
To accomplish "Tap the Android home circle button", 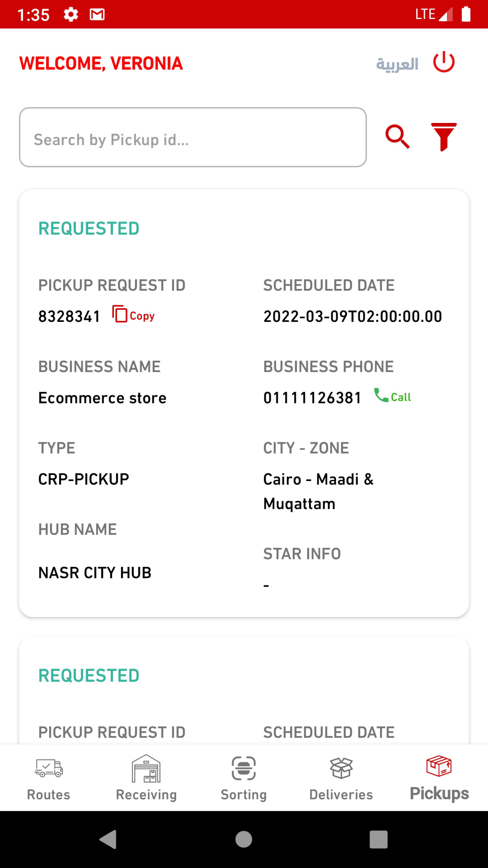I will coord(244,839).
